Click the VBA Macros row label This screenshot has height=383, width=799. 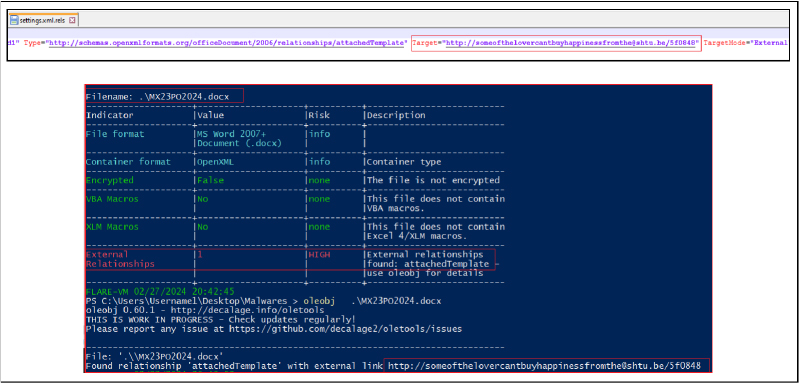tap(112, 199)
